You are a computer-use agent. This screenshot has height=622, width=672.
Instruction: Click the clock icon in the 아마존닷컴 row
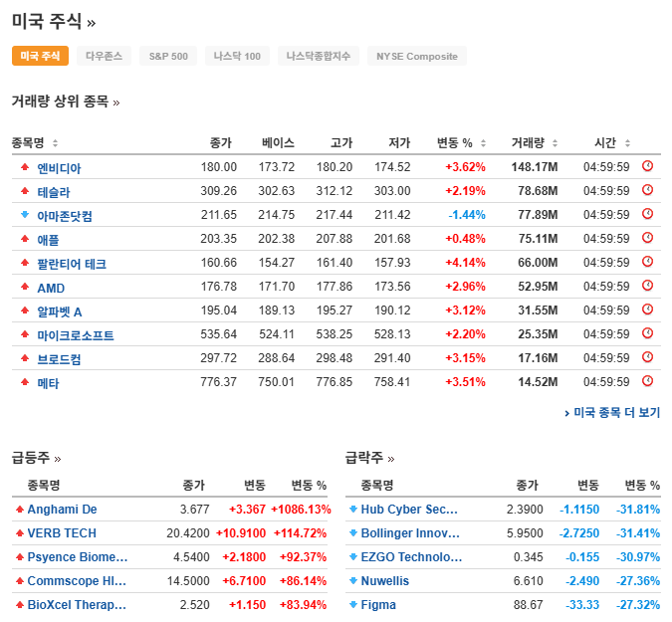(x=647, y=214)
